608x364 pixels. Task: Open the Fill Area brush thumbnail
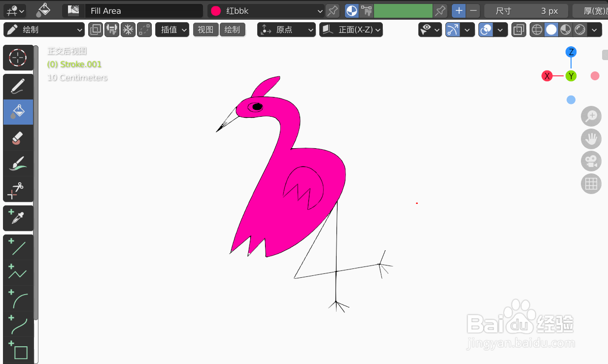73,10
